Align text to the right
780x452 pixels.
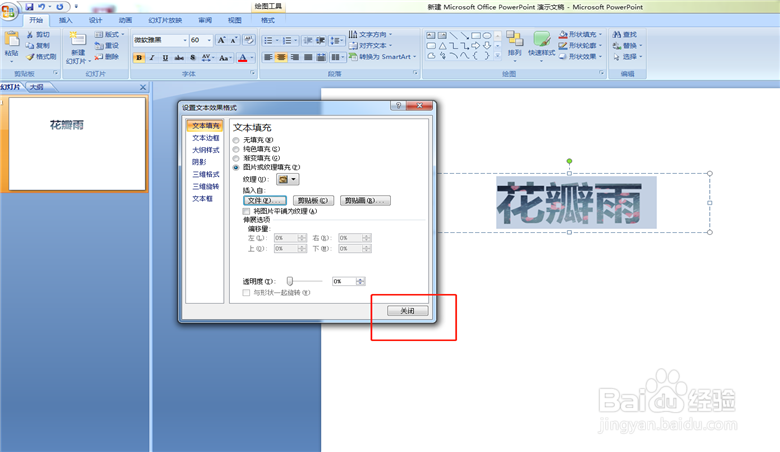click(x=294, y=57)
